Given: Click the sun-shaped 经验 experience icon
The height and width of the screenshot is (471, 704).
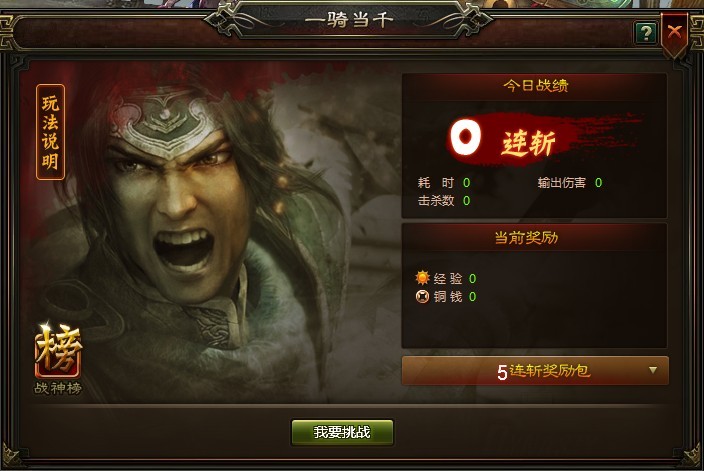Looking at the screenshot, I should point(422,278).
